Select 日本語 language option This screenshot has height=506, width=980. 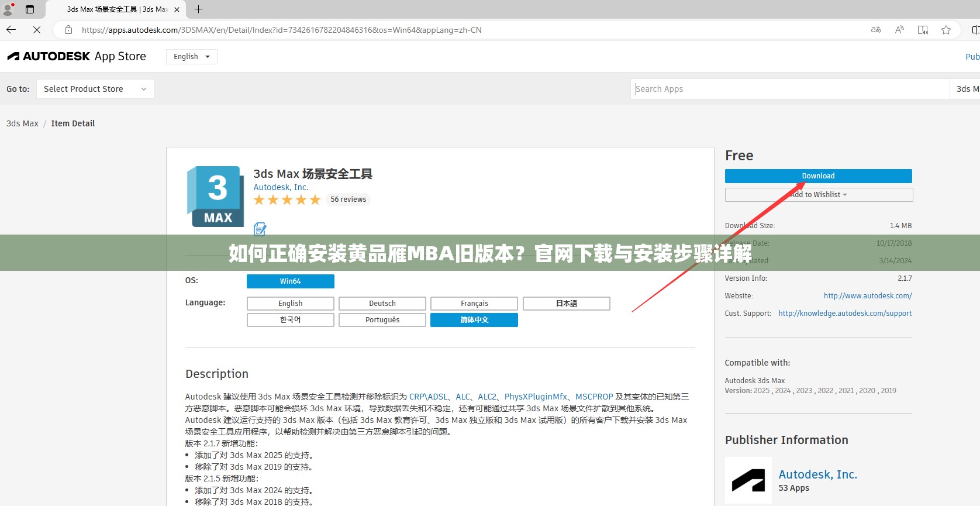(567, 304)
